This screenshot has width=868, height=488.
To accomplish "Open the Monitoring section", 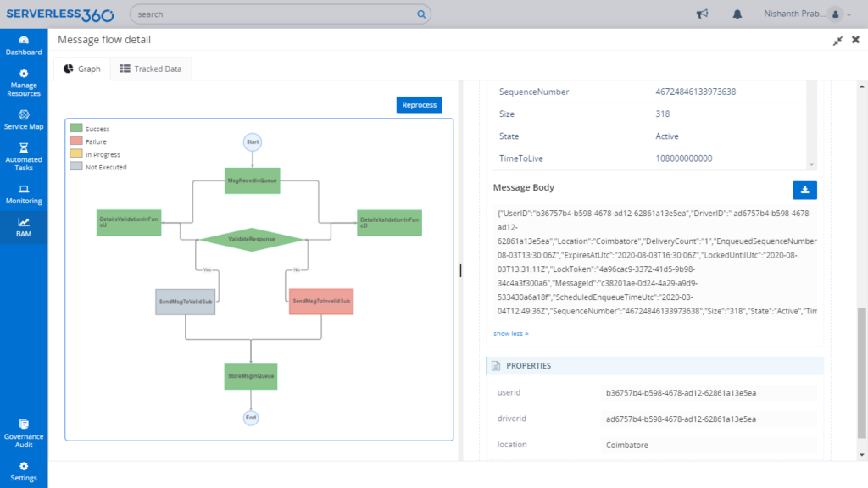I will [24, 193].
